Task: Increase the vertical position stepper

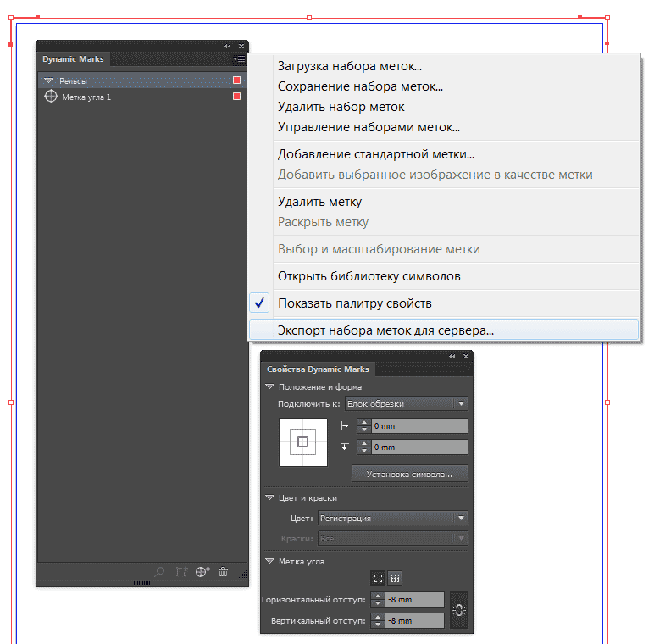Action: click(364, 443)
